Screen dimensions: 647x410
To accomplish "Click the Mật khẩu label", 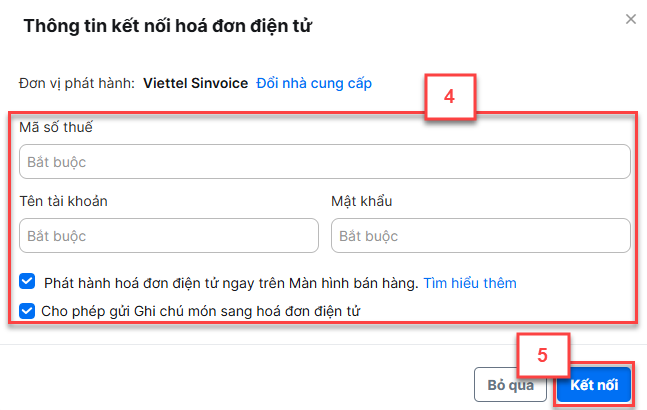I will (362, 201).
